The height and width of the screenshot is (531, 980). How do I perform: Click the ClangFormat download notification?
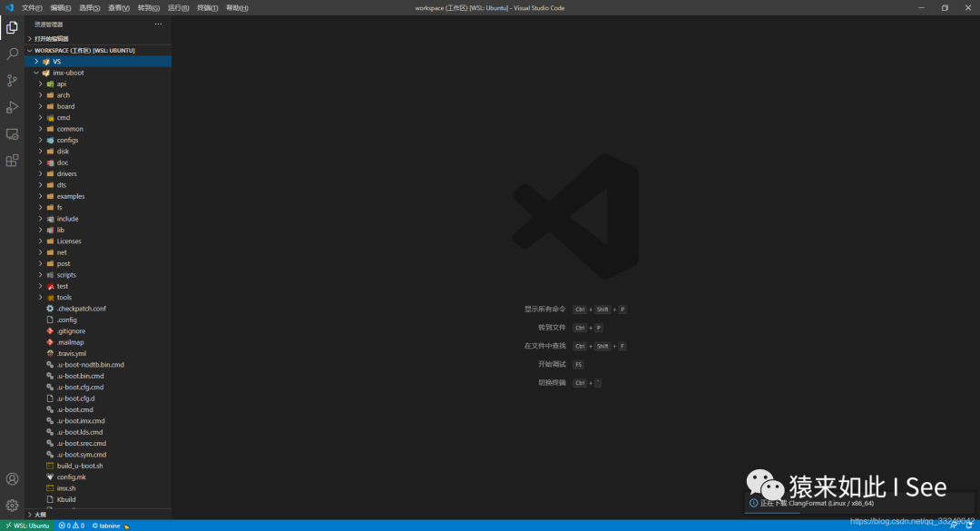[x=858, y=504]
